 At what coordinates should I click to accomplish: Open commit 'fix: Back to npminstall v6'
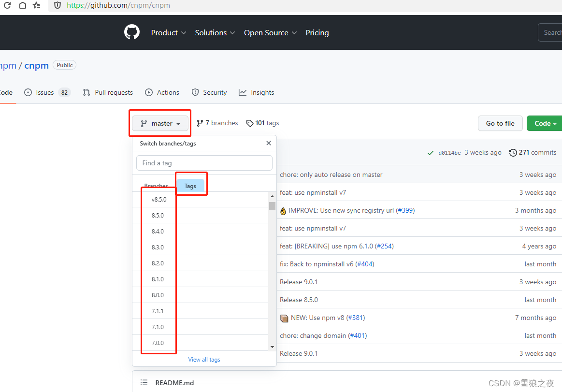(x=317, y=264)
